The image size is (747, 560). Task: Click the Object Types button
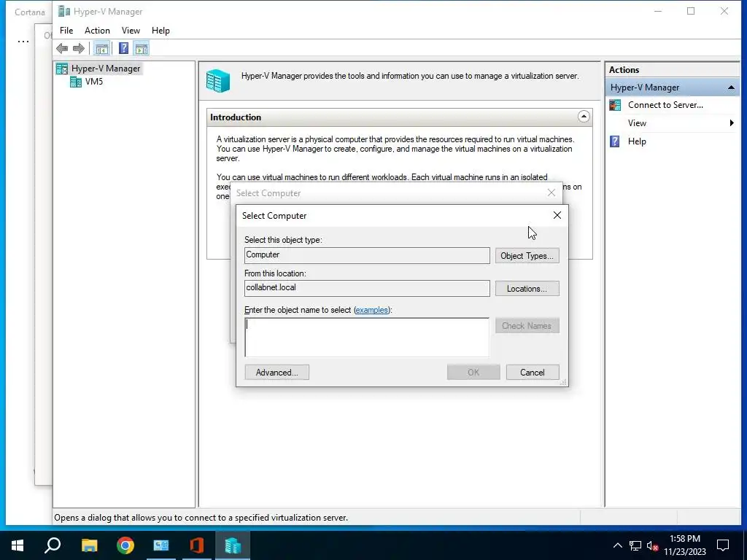coord(527,256)
